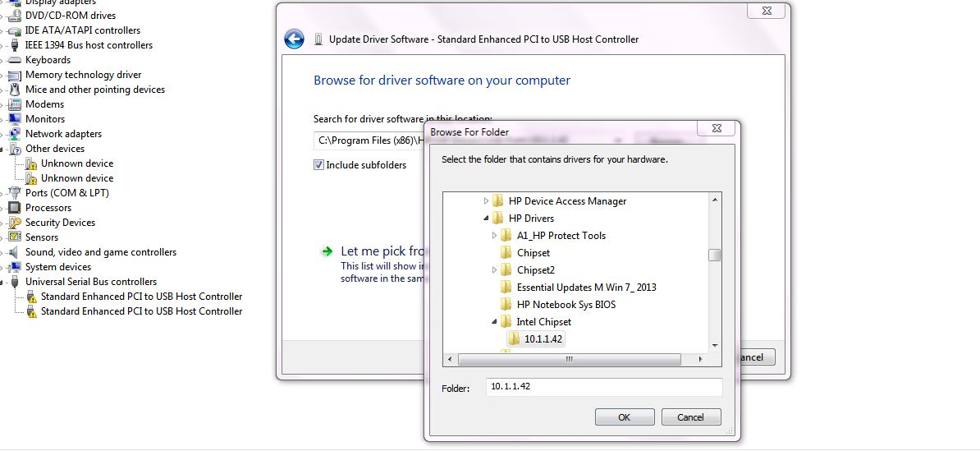Collapse Universal Serial Bus controllers category

pos(2,282)
